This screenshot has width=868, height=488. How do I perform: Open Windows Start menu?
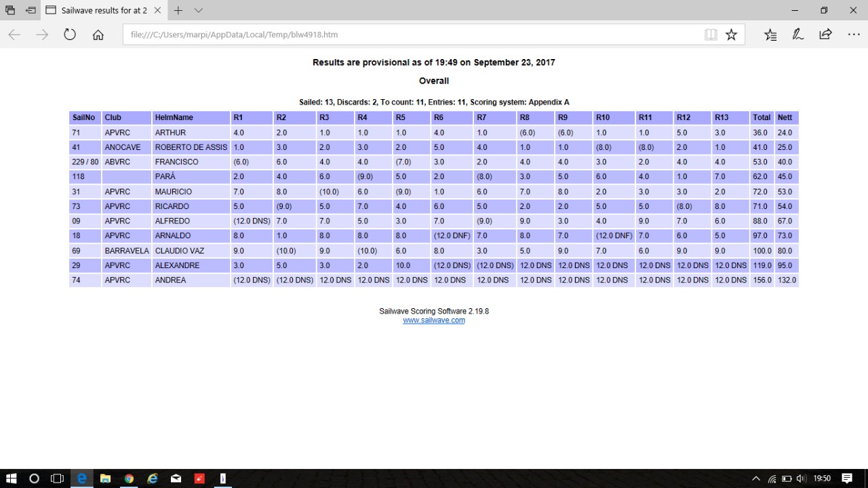point(11,478)
